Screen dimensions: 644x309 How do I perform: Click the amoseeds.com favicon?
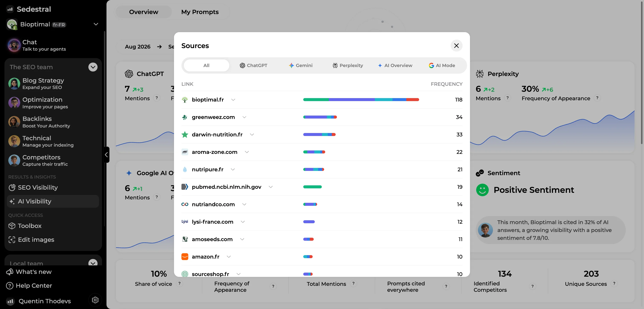(x=185, y=239)
